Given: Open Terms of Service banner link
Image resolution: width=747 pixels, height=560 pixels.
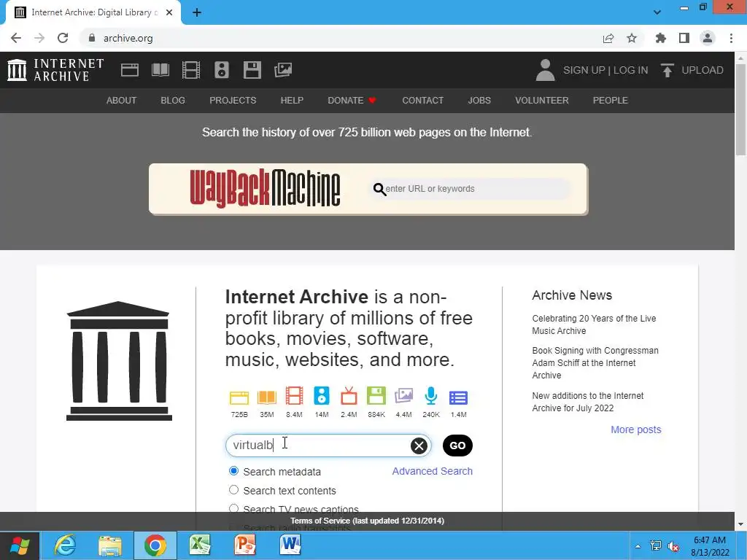Looking at the screenshot, I should pyautogui.click(x=368, y=521).
